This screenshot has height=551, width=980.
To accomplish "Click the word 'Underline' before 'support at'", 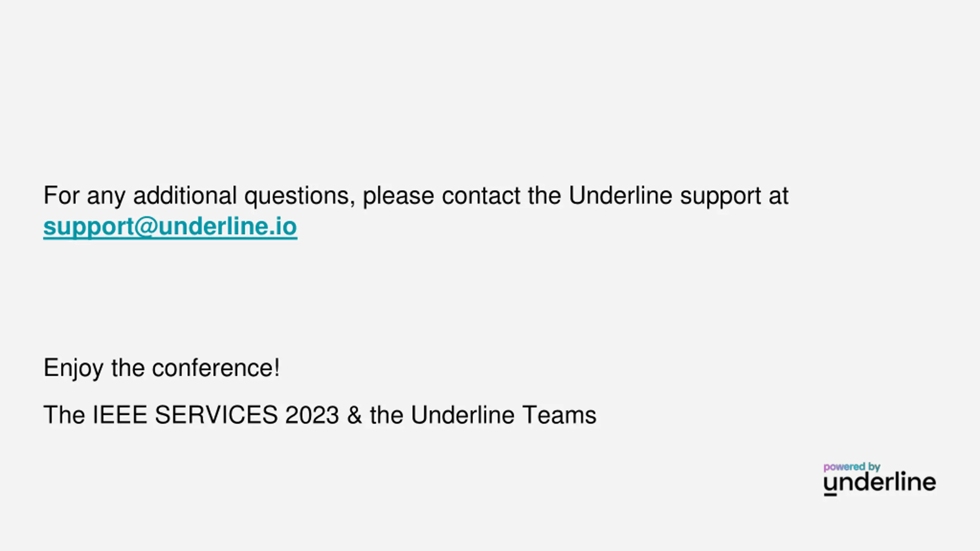I will (620, 196).
